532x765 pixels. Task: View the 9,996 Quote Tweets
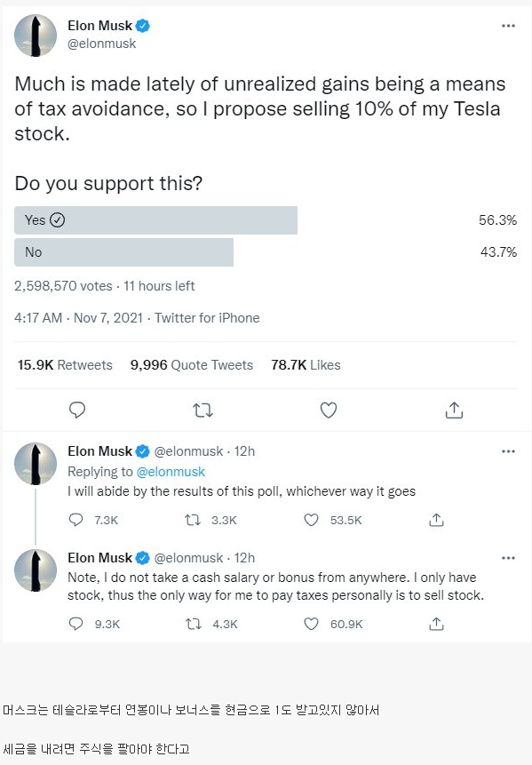coord(192,365)
